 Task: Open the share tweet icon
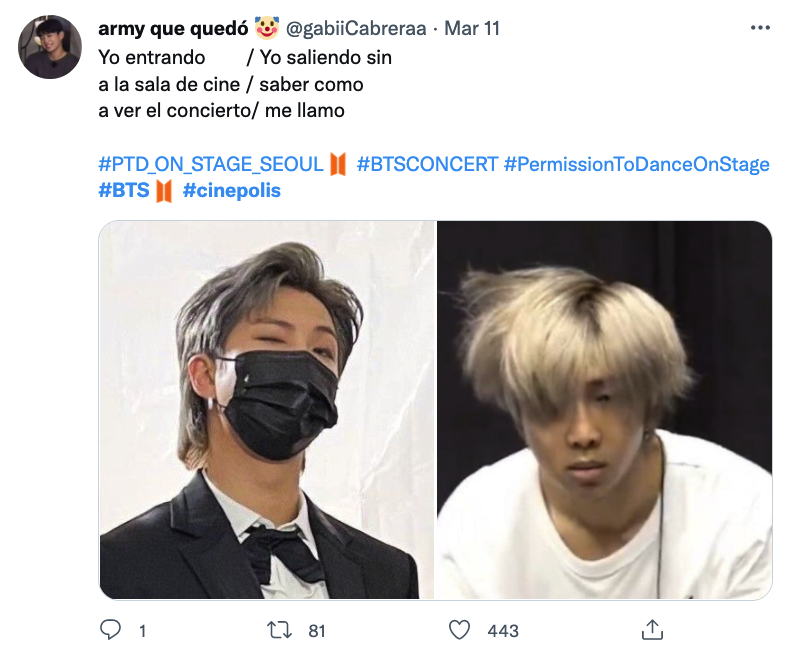[651, 630]
